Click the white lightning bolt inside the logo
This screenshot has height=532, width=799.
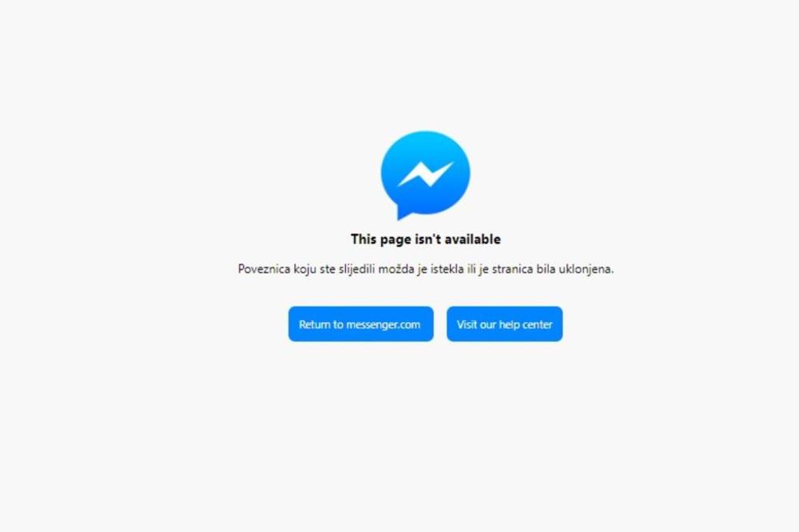[426, 174]
